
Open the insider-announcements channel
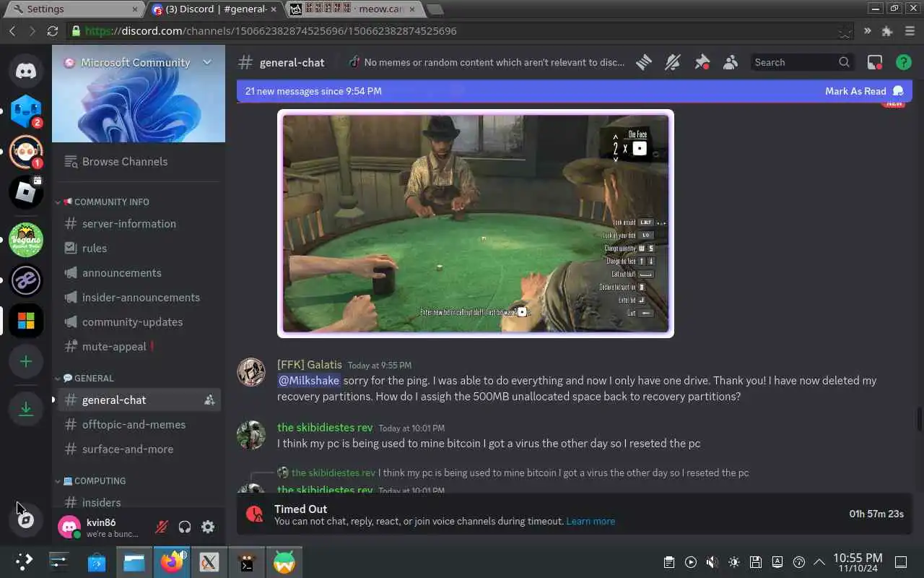139,298
